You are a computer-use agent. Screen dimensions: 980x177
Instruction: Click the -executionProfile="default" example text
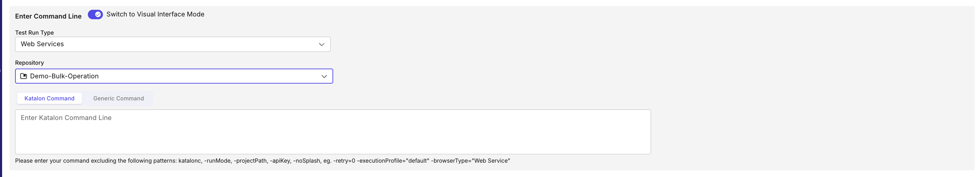coord(392,161)
